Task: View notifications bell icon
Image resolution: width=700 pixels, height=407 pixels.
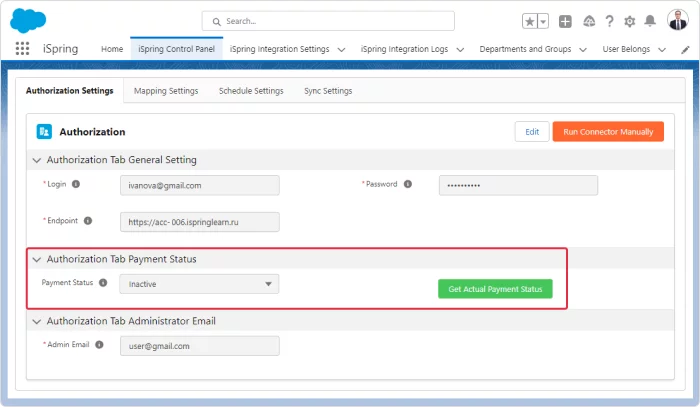Action: tap(650, 21)
